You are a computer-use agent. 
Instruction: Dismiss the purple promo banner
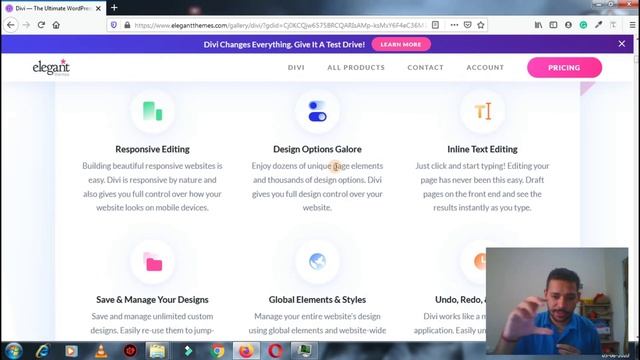pyautogui.click(x=621, y=44)
